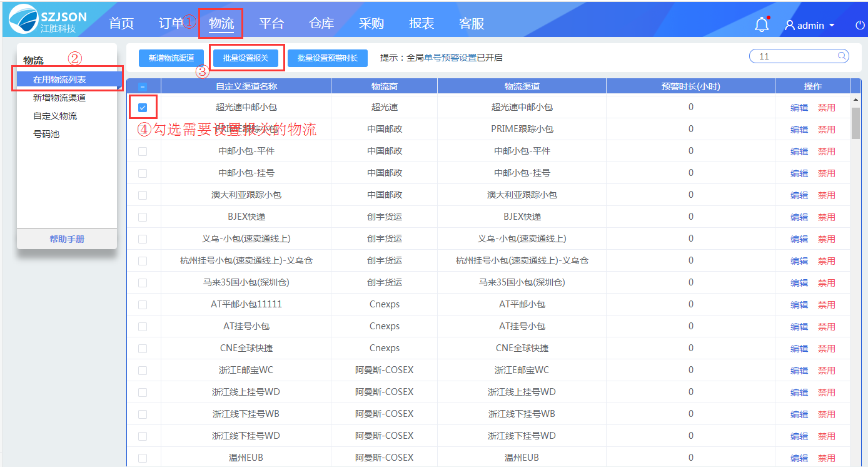Click 禁用 for 中邮小包-挂号

coord(827,173)
